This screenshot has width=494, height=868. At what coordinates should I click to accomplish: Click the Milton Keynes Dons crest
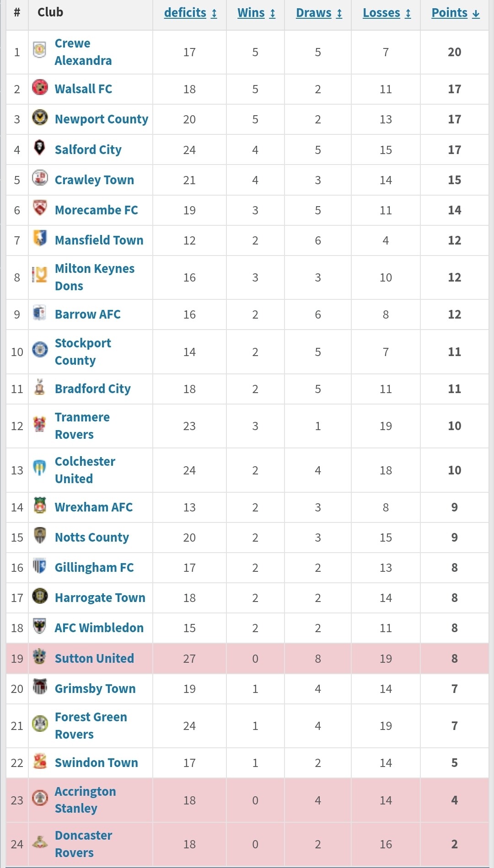tap(40, 275)
